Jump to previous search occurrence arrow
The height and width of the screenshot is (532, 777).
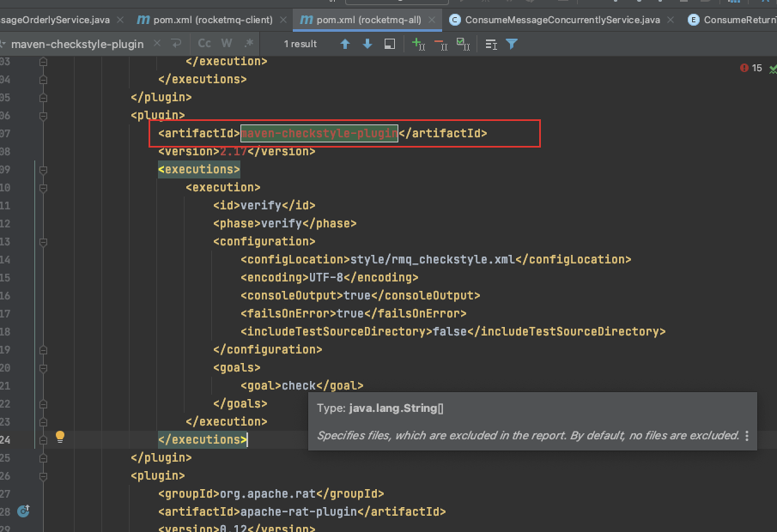(x=345, y=44)
